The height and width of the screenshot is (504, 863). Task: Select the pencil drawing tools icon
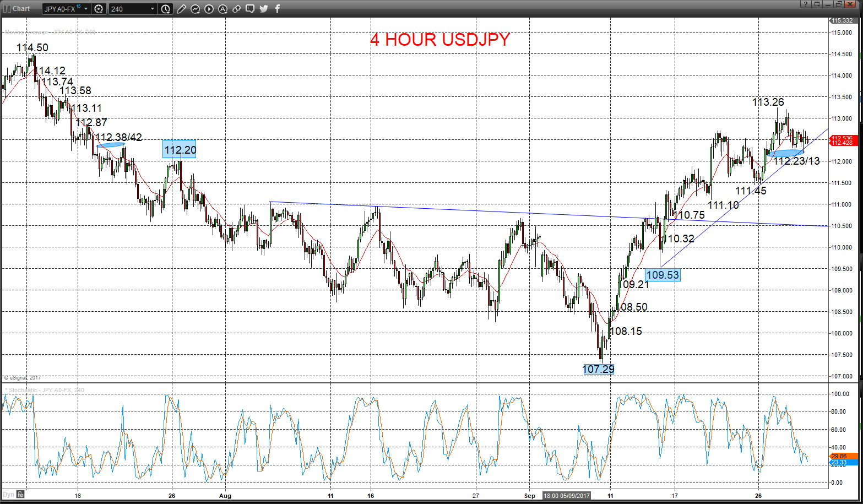tap(181, 9)
